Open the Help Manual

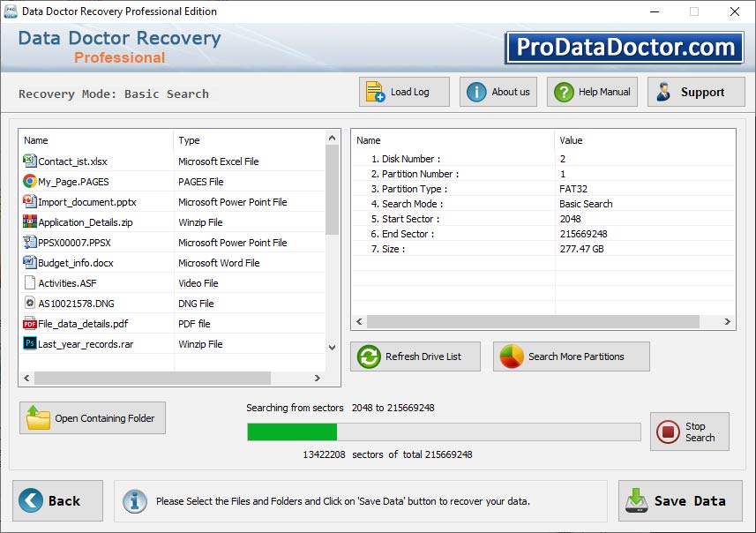point(591,91)
